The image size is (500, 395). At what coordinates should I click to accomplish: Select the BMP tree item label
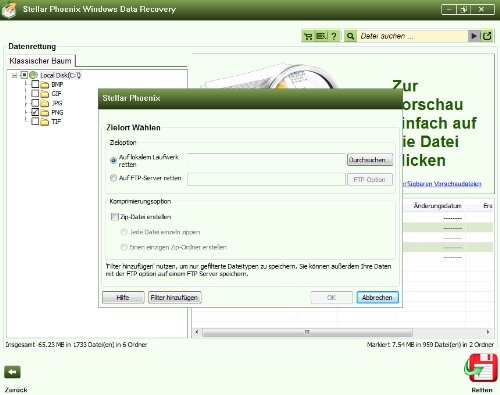[x=57, y=85]
